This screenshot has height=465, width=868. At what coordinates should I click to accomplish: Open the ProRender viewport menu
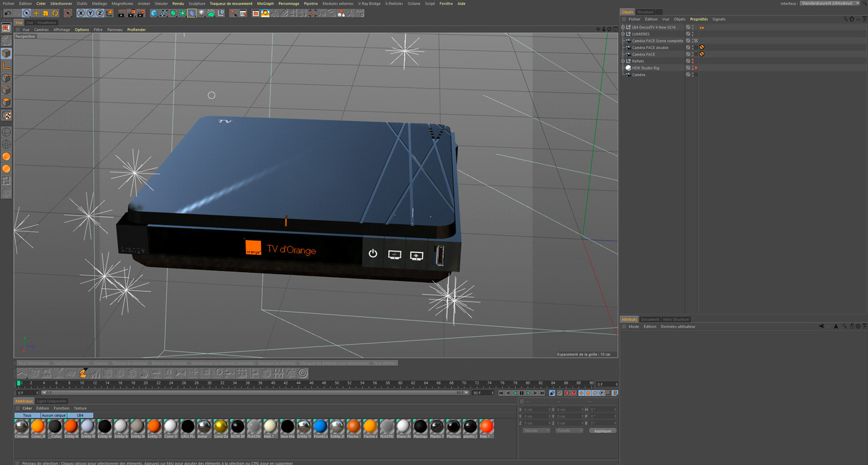(x=136, y=30)
